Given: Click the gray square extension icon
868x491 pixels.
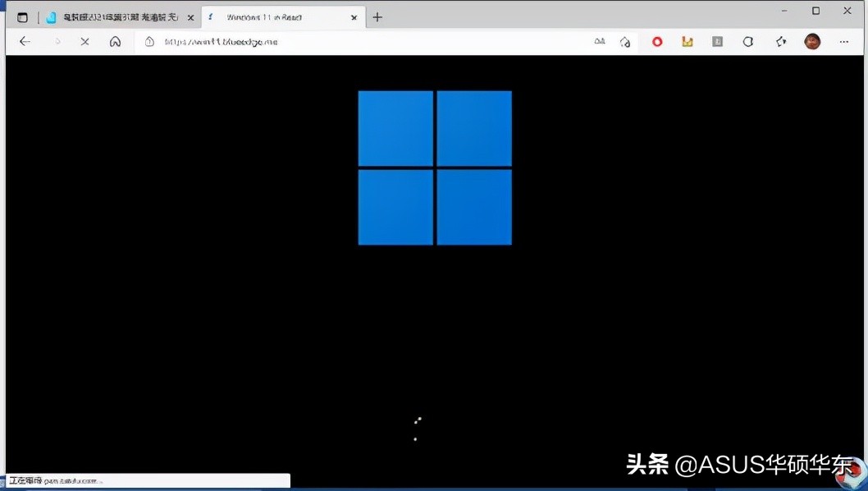Looking at the screenshot, I should [x=716, y=41].
